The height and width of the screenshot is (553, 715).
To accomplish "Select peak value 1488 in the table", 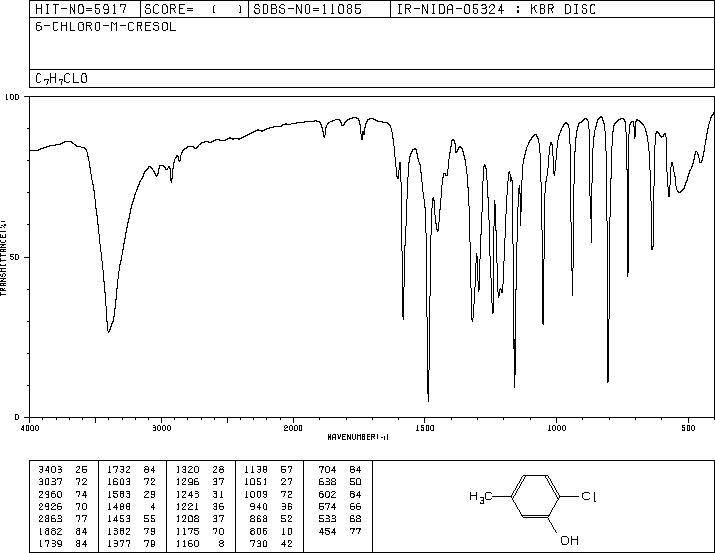I will (119, 506).
